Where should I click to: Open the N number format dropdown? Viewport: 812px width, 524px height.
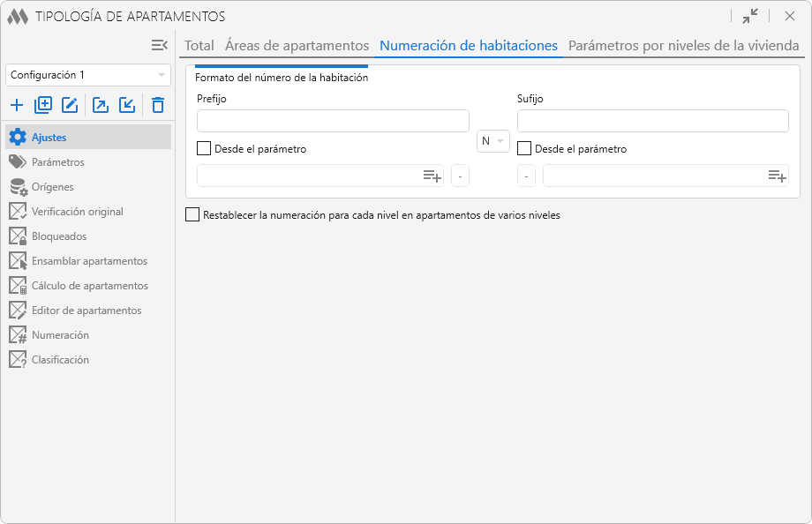point(493,141)
